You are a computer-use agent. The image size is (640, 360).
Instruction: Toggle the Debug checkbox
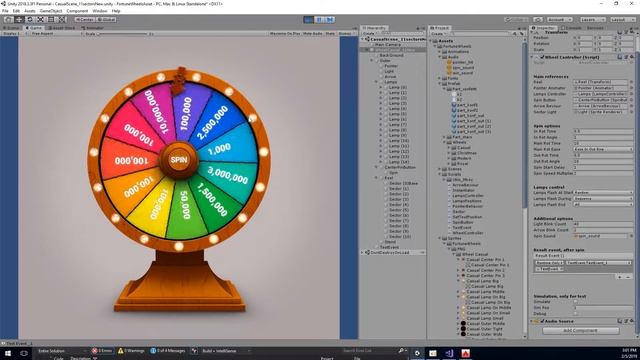point(576,313)
